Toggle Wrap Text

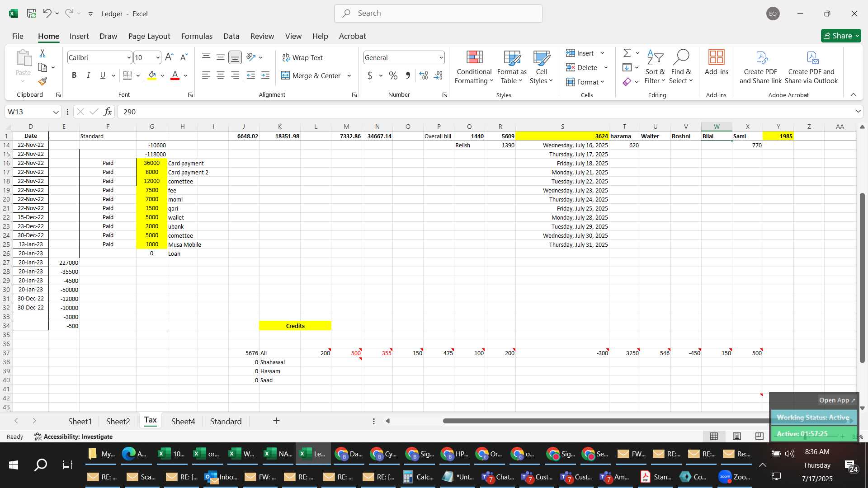click(302, 57)
